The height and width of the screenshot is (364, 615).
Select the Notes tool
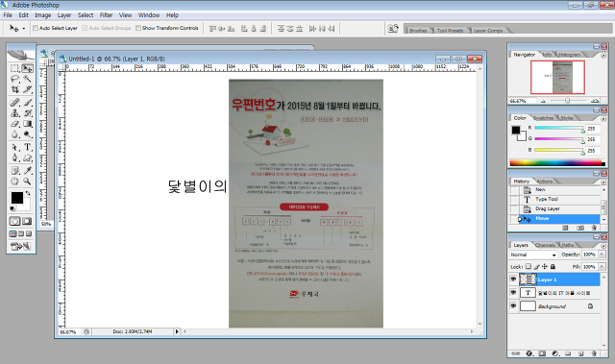[15, 171]
